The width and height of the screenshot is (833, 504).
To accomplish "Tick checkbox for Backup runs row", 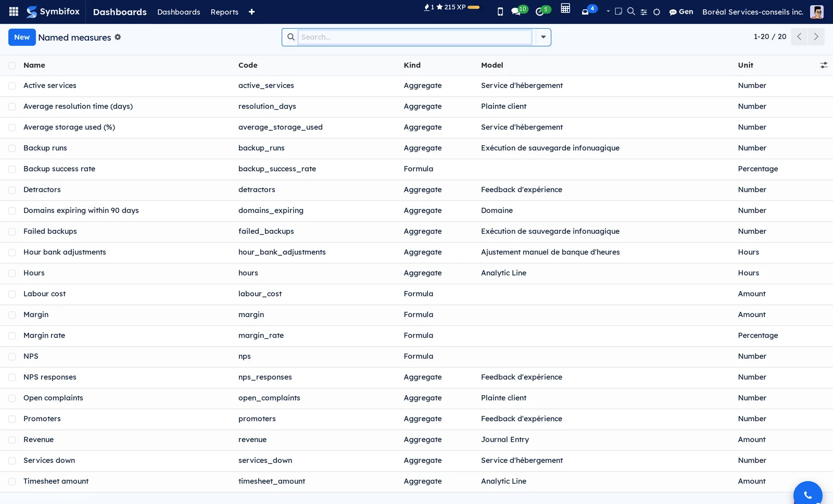I will (x=12, y=148).
